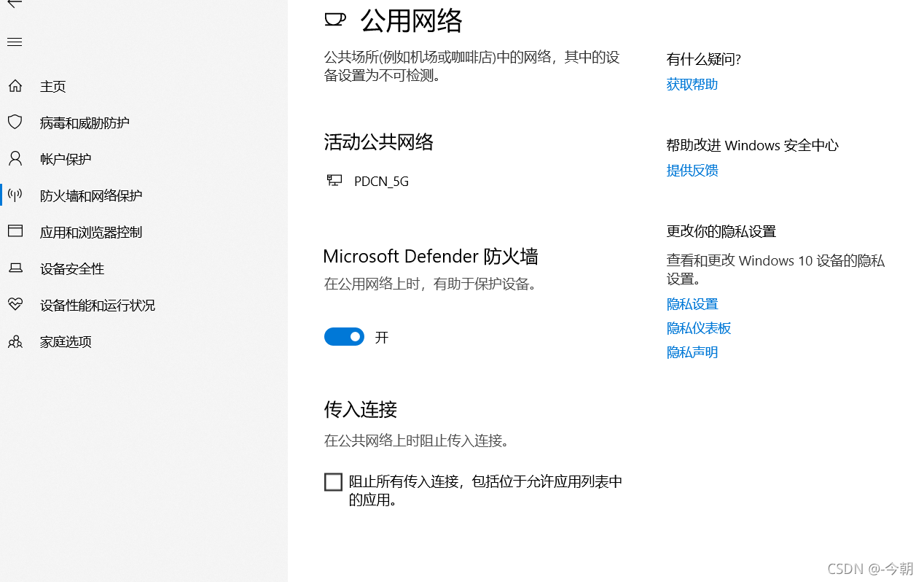
Task: Click the 在公用网络上时，有助于保护设备 description
Action: (431, 284)
